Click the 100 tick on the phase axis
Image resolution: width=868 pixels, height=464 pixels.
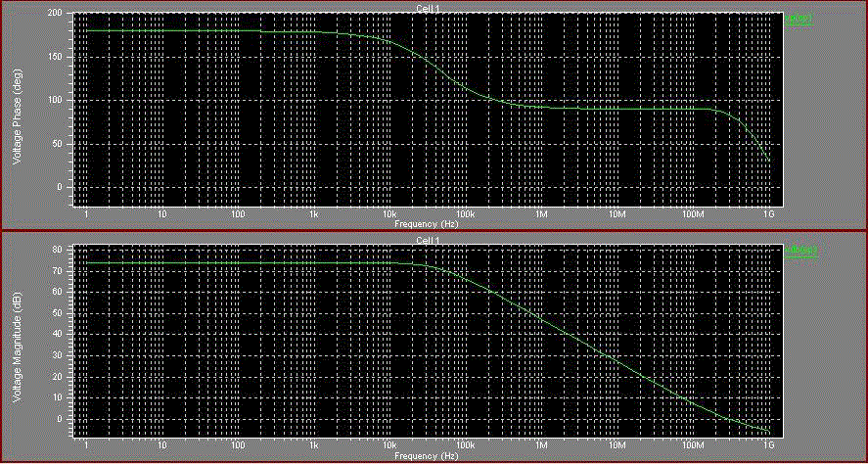(x=55, y=101)
